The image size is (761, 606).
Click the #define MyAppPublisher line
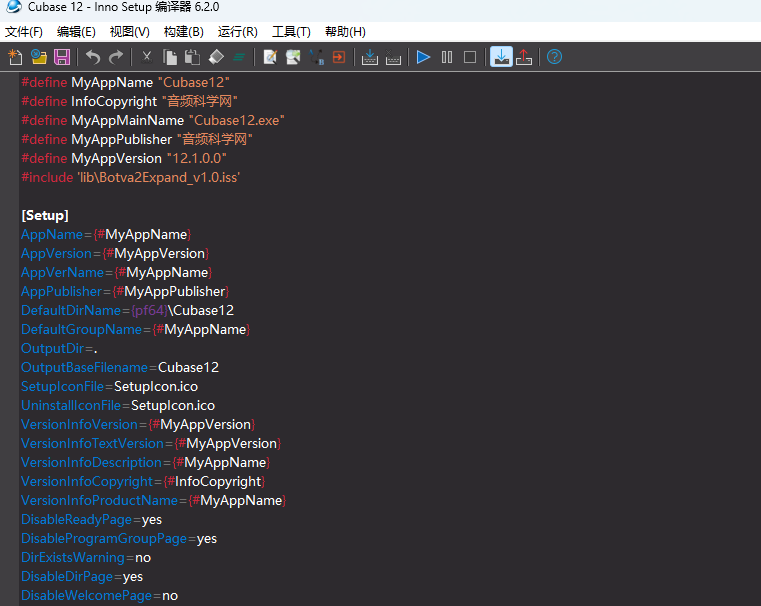(137, 140)
